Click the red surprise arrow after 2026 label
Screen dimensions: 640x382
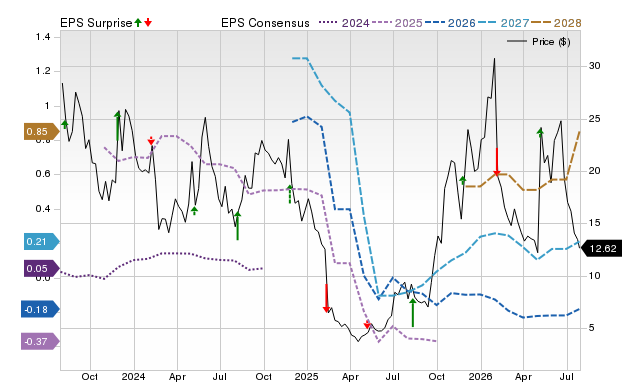[x=497, y=162]
